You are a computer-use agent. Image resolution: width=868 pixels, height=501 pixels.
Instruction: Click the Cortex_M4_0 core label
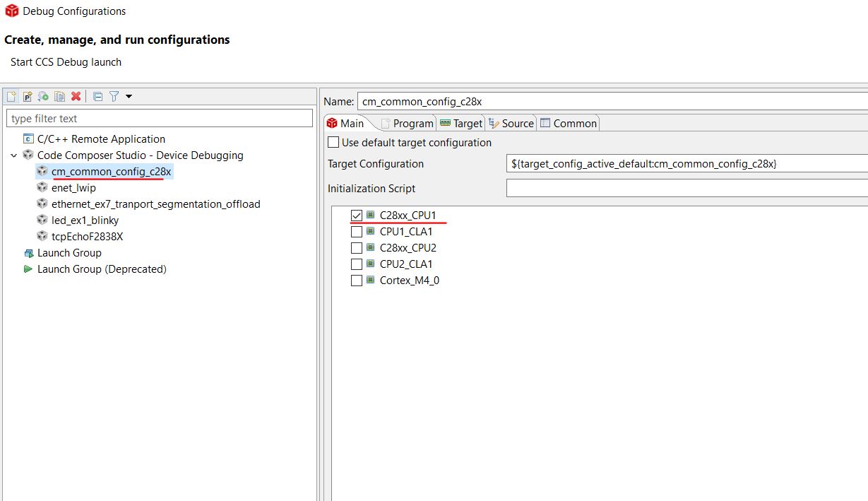coord(410,281)
